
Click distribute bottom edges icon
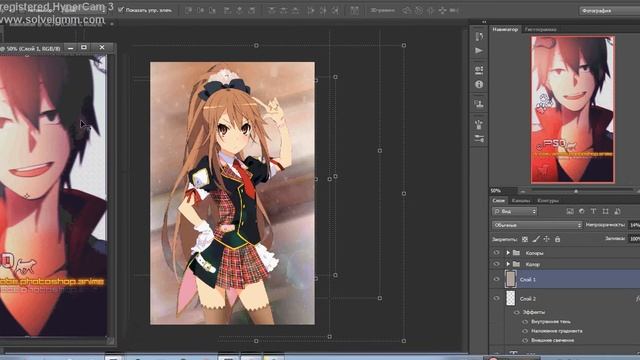point(295,10)
